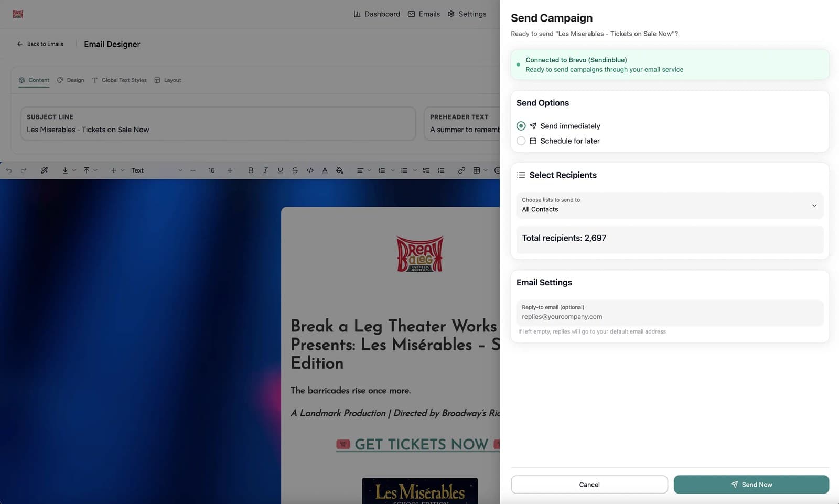Decrease the font size with the minus button

(x=193, y=170)
